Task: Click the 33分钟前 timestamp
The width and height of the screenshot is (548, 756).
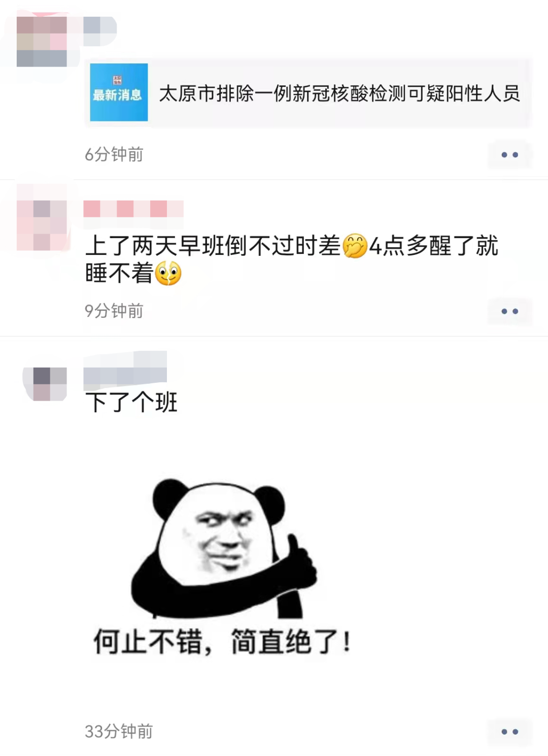Action: pos(119,731)
